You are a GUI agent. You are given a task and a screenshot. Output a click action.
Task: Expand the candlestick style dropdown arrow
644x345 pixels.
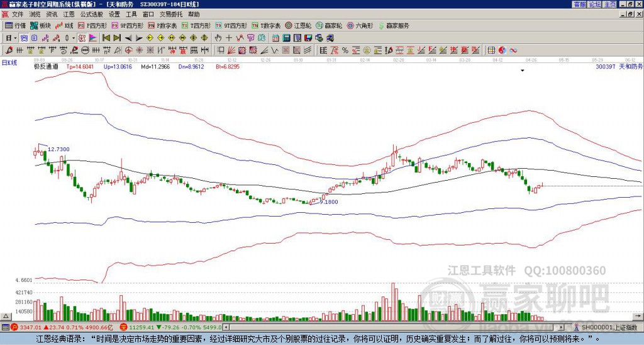[74, 38]
